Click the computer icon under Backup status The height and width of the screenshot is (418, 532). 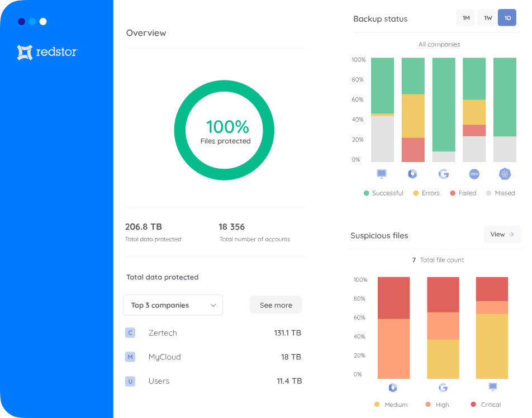point(382,174)
